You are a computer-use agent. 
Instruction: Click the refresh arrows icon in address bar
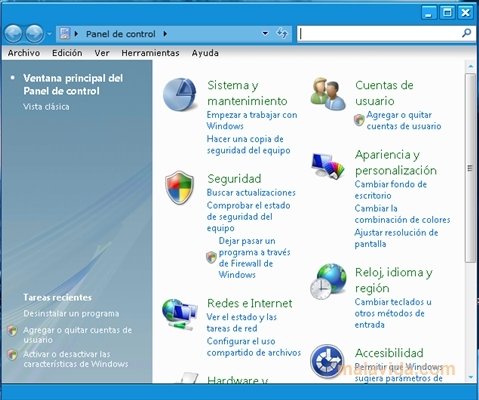(282, 33)
